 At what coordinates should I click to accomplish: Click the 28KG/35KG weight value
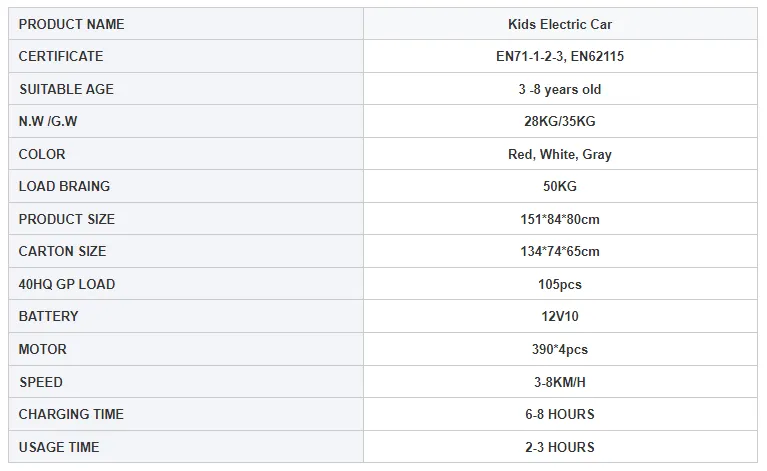[559, 122]
